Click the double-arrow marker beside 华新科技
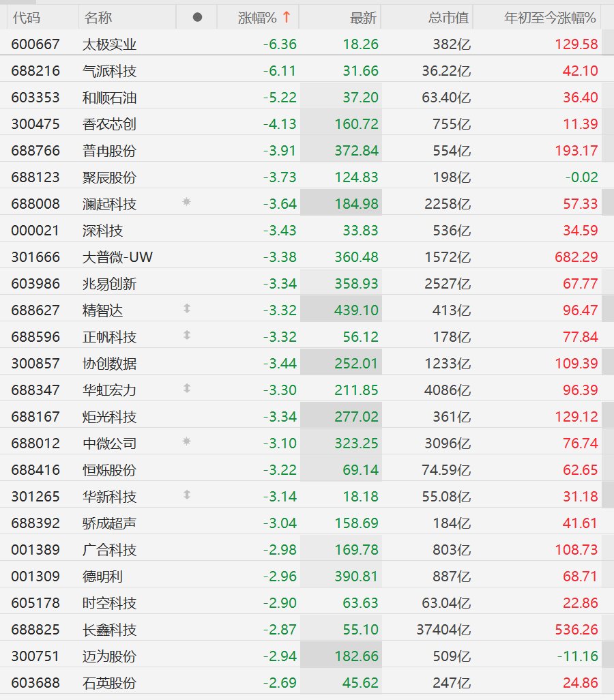The width and height of the screenshot is (614, 700). pos(187,495)
